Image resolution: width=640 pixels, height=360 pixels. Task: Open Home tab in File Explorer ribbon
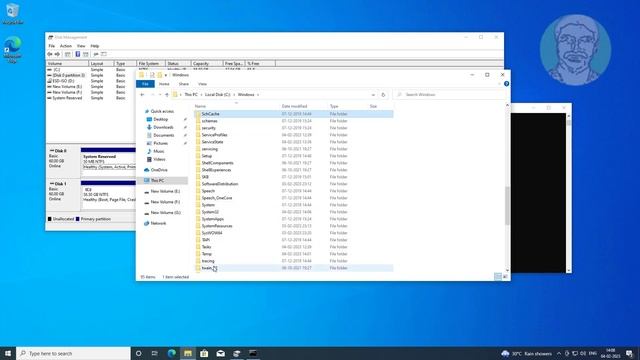coord(164,84)
